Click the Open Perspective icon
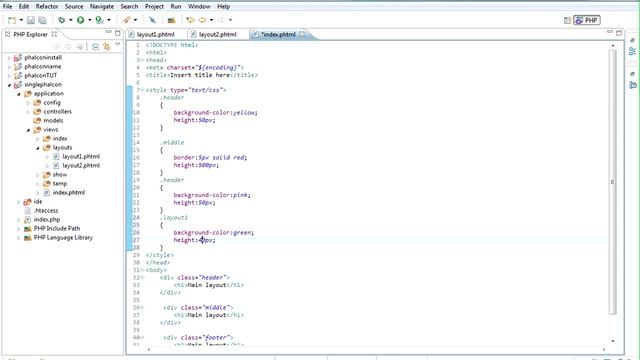The image size is (640, 360). (x=567, y=20)
